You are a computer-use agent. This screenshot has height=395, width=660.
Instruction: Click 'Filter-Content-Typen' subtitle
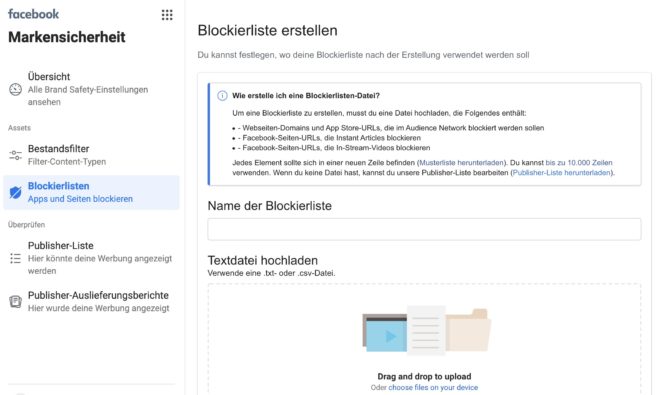[x=67, y=162]
